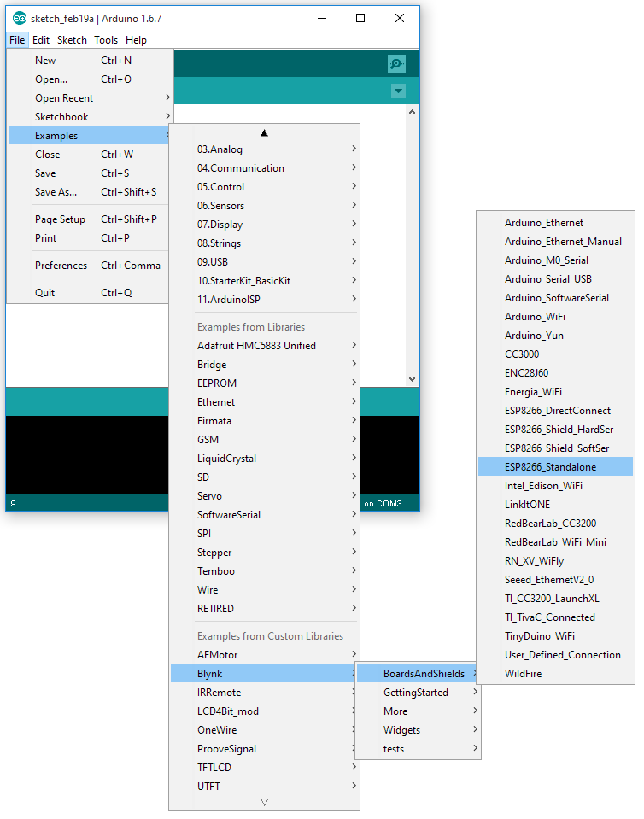Open ESP8266_Shield_SoftSer example

pyautogui.click(x=556, y=448)
